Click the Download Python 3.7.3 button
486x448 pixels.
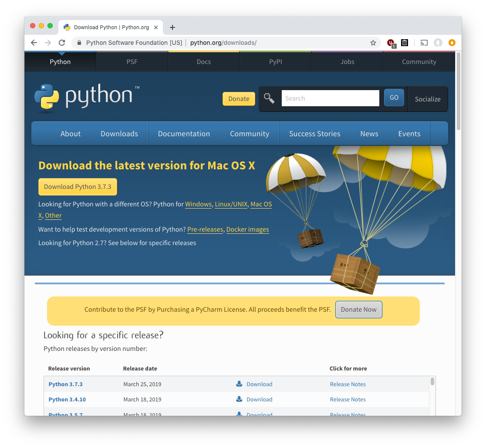[x=78, y=186]
